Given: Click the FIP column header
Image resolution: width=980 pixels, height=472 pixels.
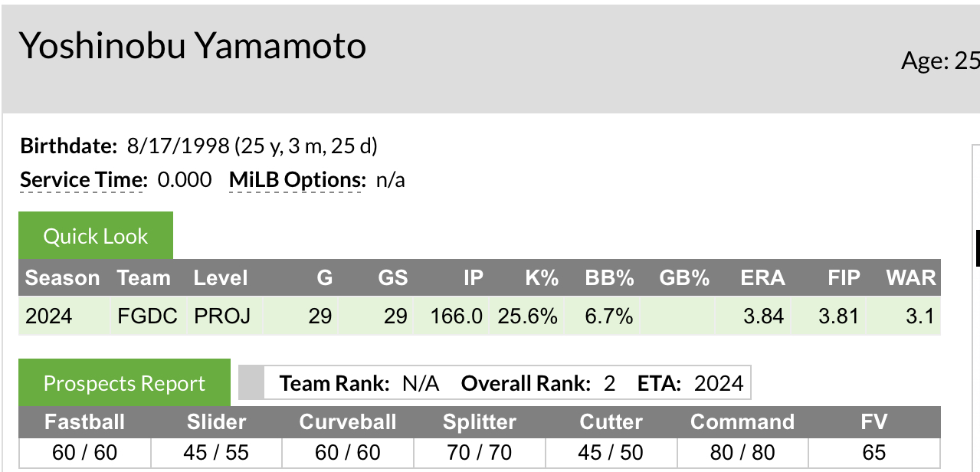Looking at the screenshot, I should (844, 277).
